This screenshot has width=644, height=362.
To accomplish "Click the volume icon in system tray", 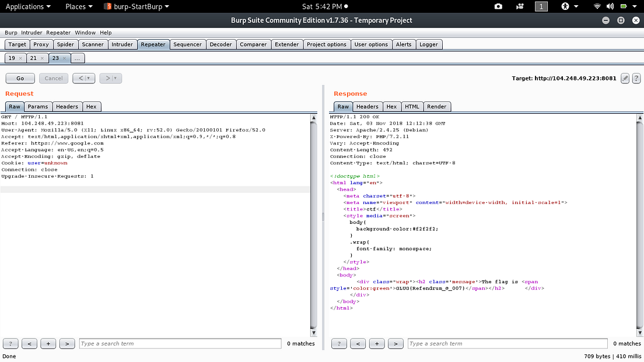I will click(x=610, y=6).
